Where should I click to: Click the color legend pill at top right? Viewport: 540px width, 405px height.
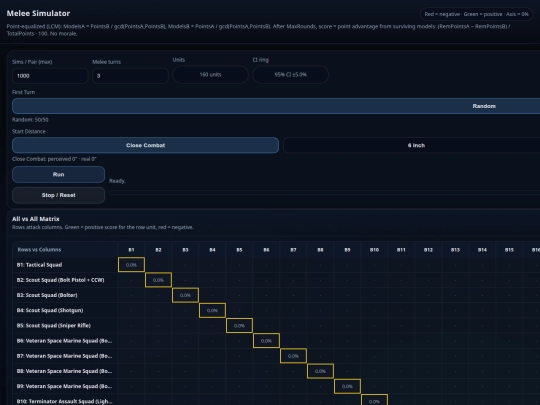click(x=476, y=14)
